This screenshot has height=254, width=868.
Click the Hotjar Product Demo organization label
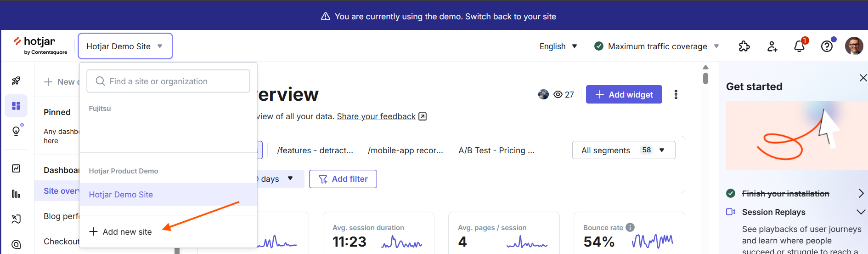click(123, 171)
